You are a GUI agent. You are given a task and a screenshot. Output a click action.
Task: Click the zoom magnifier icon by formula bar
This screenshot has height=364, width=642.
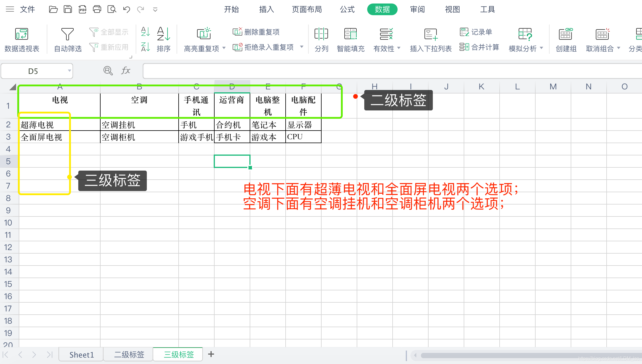[x=108, y=71]
